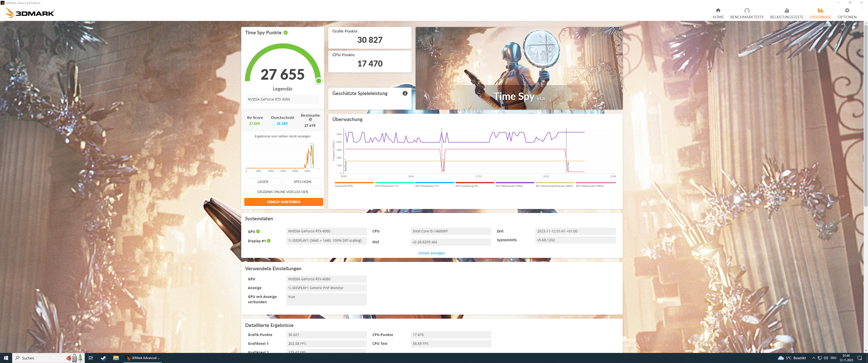Click the info icon under Bestmarke
This screenshot has height=363, width=868.
pos(310,119)
